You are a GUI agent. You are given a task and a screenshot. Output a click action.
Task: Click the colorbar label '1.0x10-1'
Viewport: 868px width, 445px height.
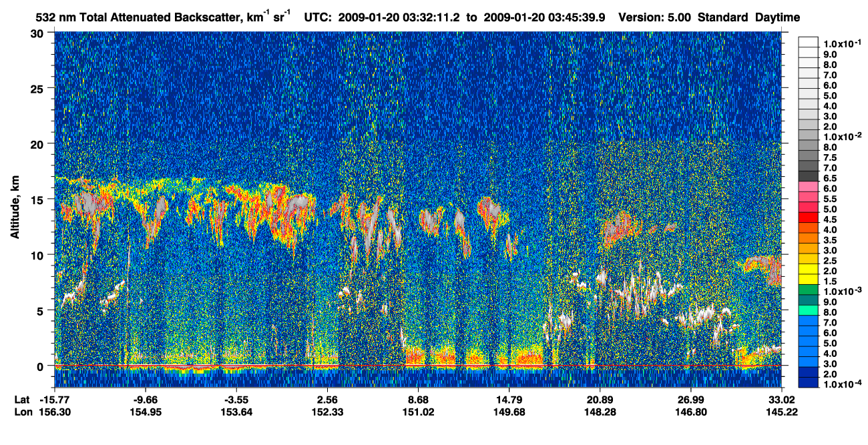pyautogui.click(x=841, y=43)
